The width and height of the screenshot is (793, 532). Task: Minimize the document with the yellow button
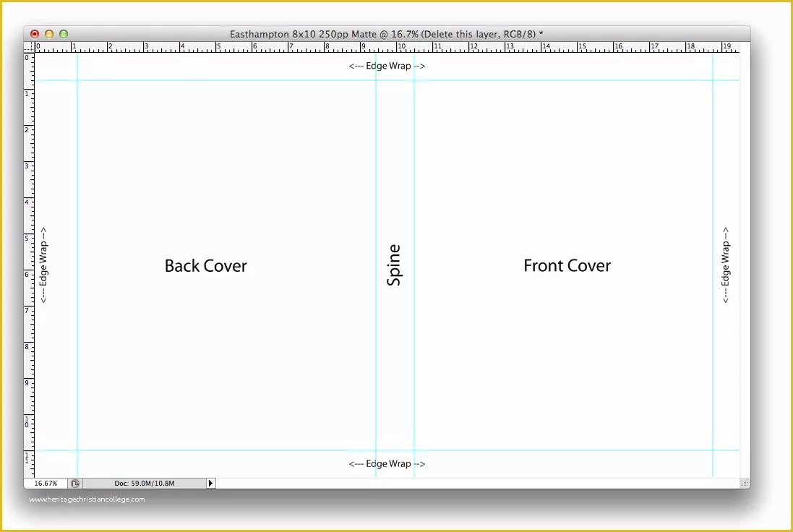coord(49,34)
